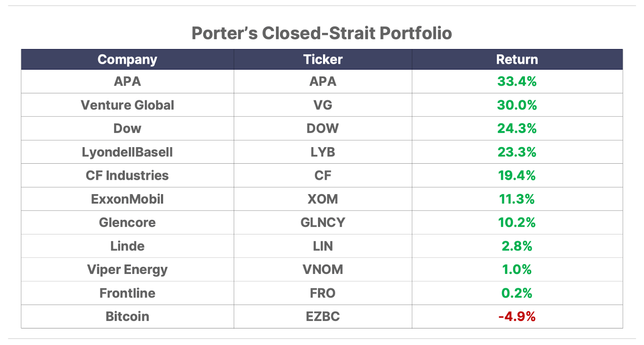Select the Venture Global company cell
This screenshot has height=345, width=644.
127,105
